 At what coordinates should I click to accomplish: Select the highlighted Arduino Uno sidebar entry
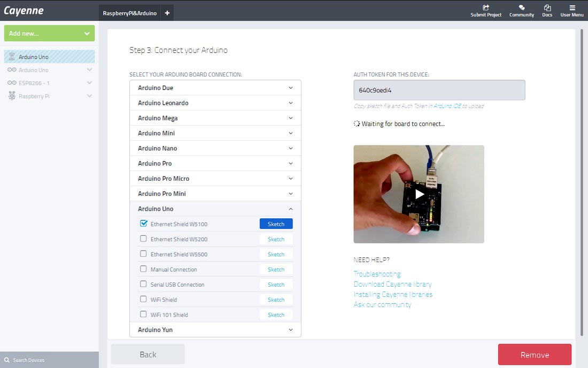(50, 57)
